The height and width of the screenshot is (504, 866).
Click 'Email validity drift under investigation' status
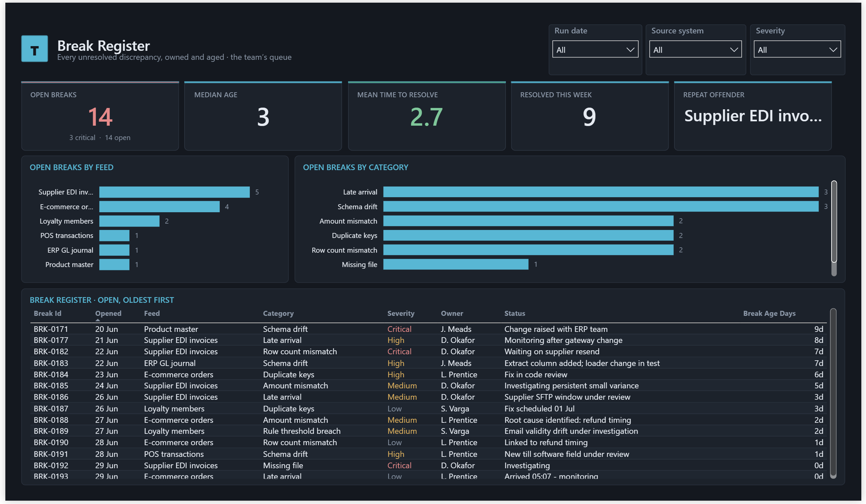[571, 431]
